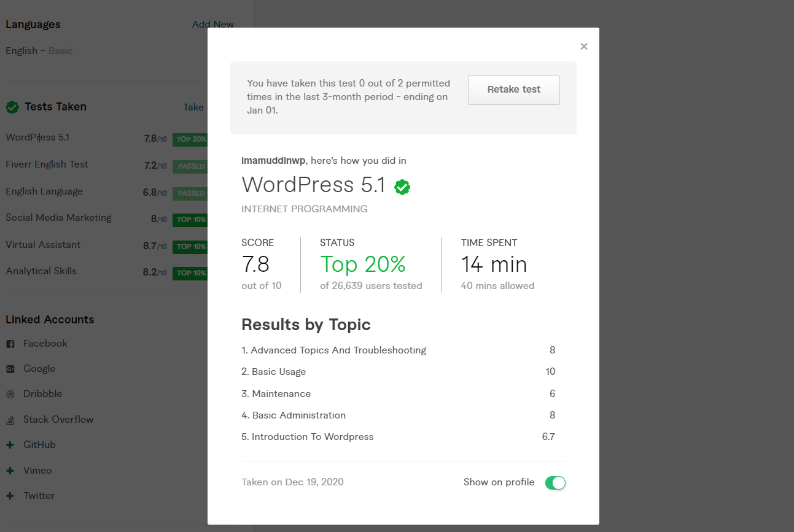The image size is (794, 532).
Task: Click the Facebook icon under Linked Accounts
Action: coord(10,344)
